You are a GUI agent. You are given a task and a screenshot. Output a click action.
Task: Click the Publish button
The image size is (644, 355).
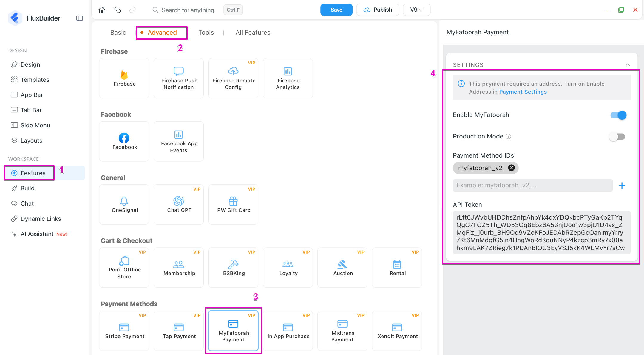378,10
